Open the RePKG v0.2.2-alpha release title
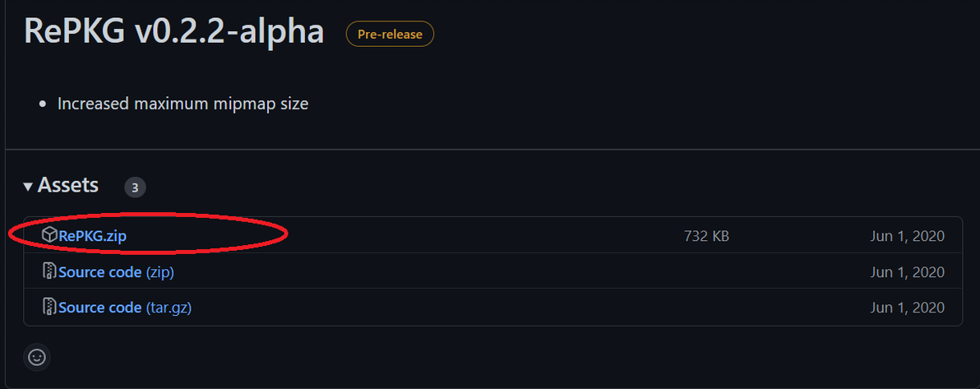The image size is (980, 389). tap(173, 32)
